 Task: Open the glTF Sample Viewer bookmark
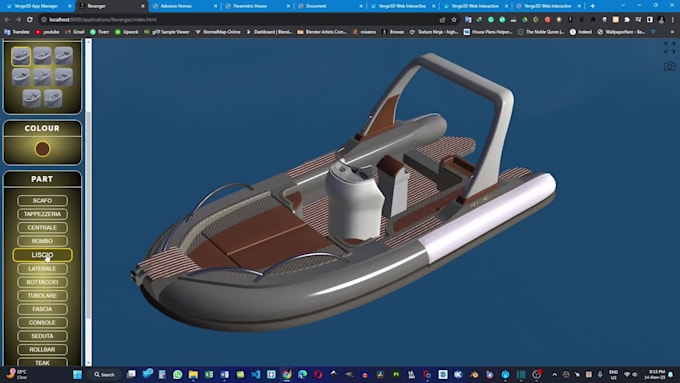pyautogui.click(x=167, y=32)
